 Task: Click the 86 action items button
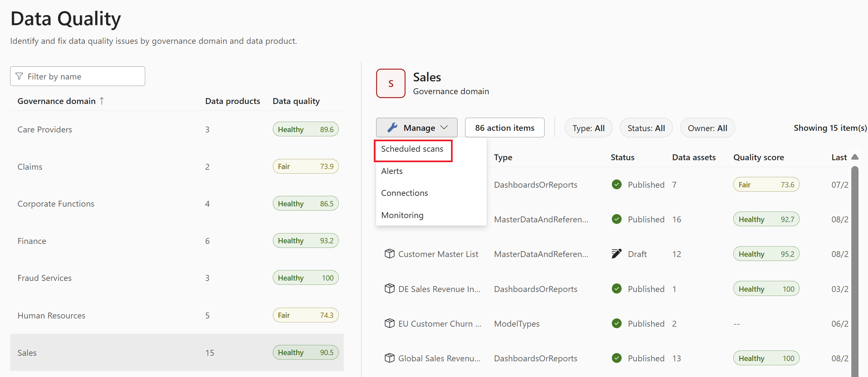[504, 128]
